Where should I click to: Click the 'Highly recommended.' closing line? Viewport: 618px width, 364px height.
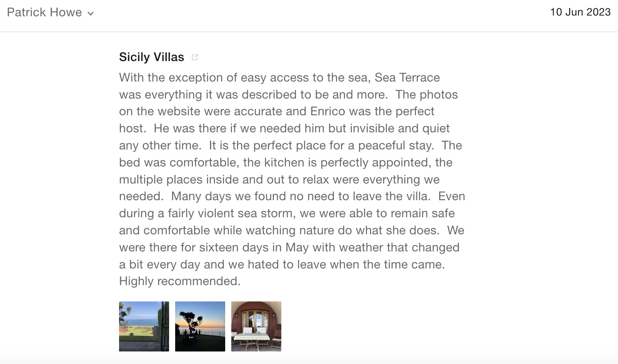tap(180, 281)
